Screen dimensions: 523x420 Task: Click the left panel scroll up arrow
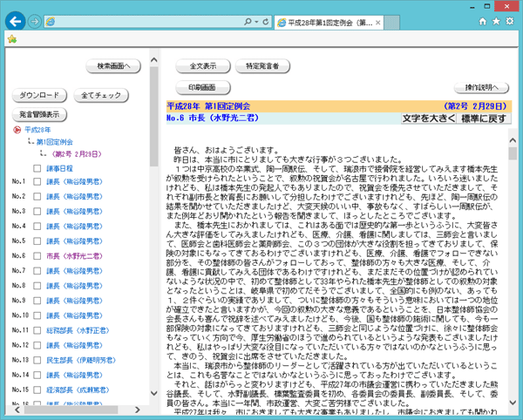(x=153, y=60)
